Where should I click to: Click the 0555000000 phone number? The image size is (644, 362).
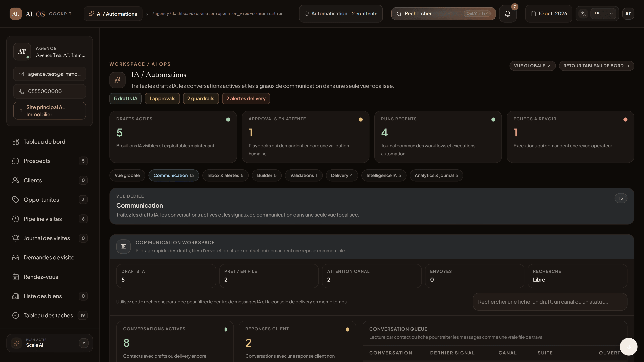point(49,91)
